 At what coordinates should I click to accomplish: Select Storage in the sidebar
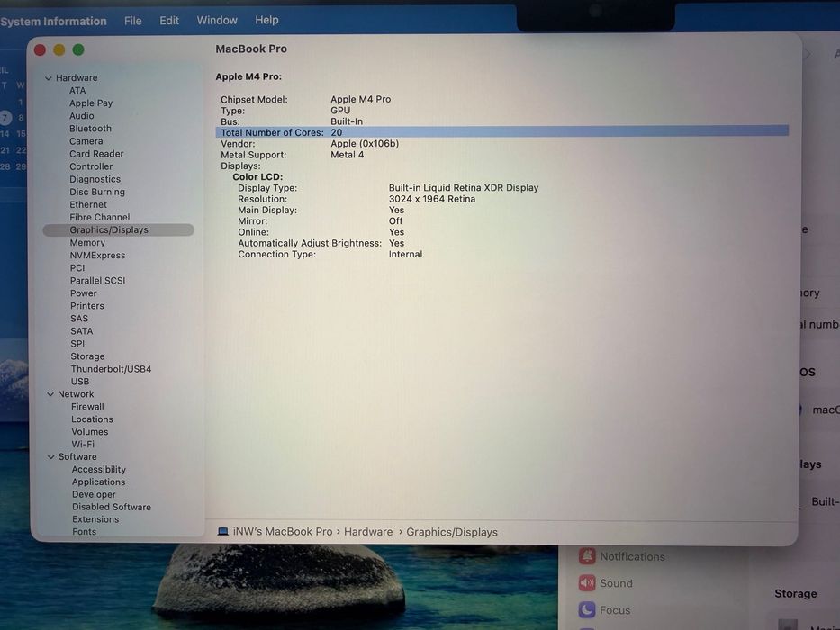click(x=87, y=356)
